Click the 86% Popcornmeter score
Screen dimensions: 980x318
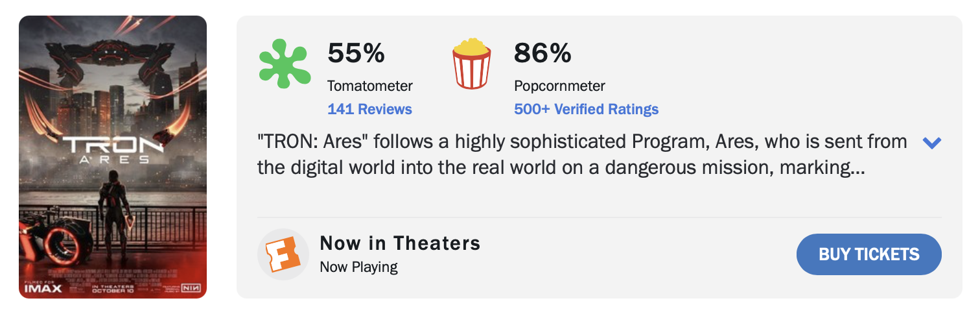tap(542, 53)
